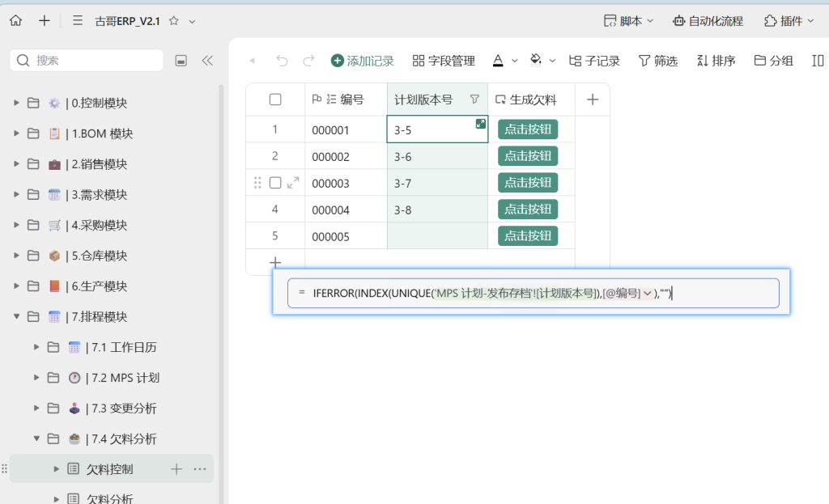Viewport: 829px width, 504px height.
Task: Collapse the 7.排程模块 folder
Action: point(16,316)
